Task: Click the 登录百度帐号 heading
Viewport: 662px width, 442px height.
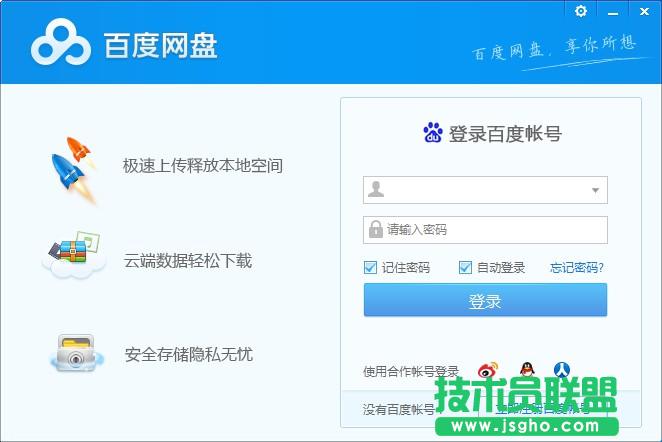Action: [x=505, y=134]
